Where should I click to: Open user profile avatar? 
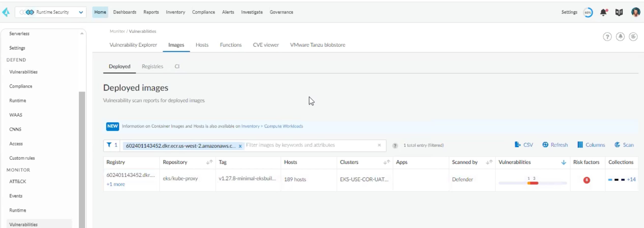[x=635, y=12]
